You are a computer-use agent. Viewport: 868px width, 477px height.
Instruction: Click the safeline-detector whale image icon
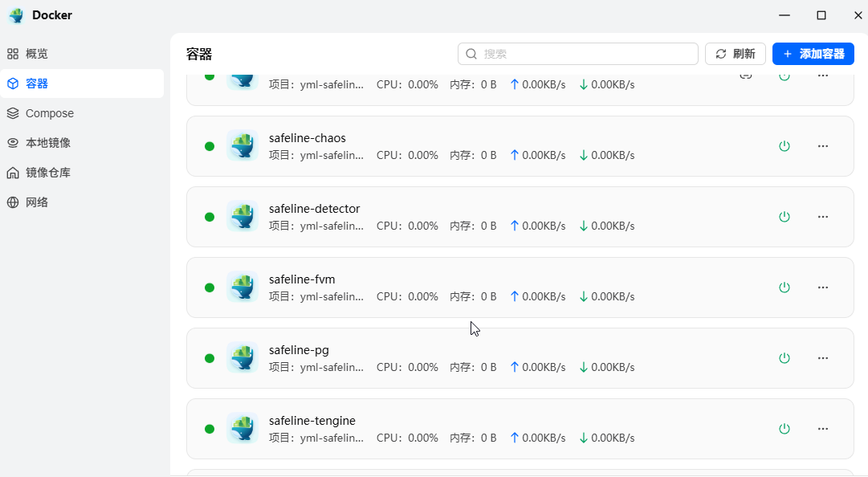pos(242,216)
